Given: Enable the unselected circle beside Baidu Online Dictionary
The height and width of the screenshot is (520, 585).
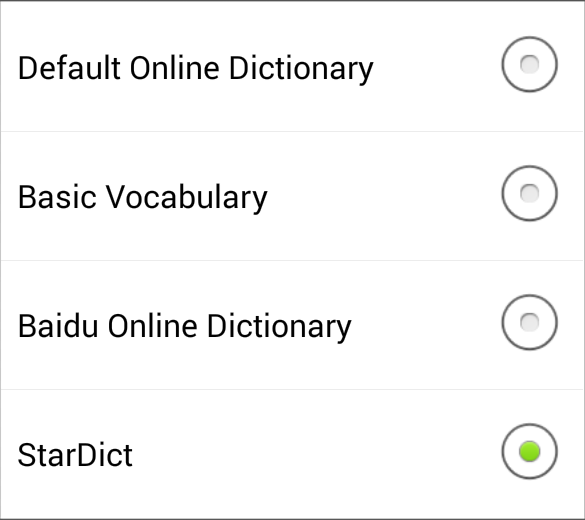Looking at the screenshot, I should [529, 322].
